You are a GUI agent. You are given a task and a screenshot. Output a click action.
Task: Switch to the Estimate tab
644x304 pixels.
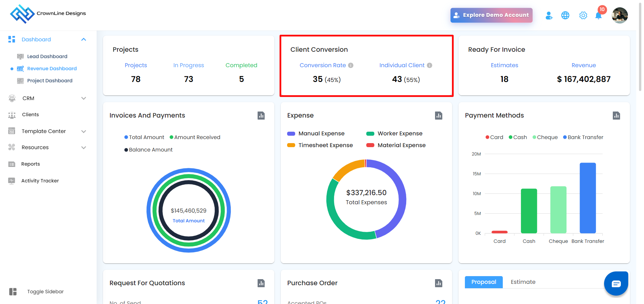tap(523, 282)
